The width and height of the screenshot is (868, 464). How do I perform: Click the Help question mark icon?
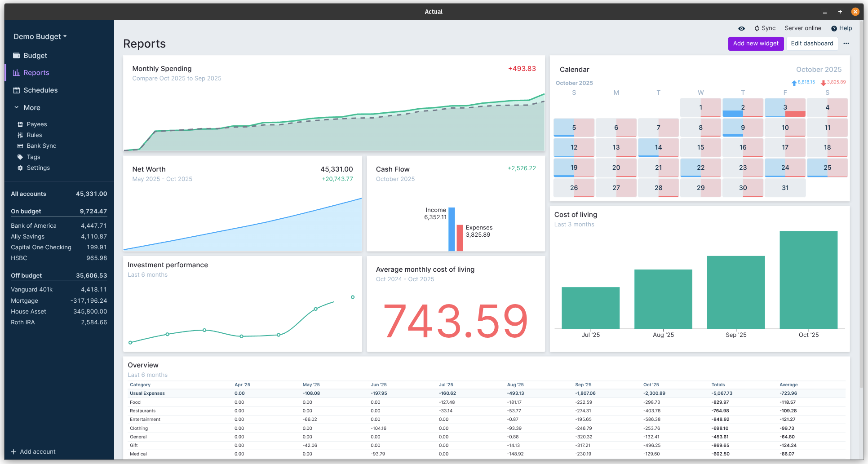834,28
